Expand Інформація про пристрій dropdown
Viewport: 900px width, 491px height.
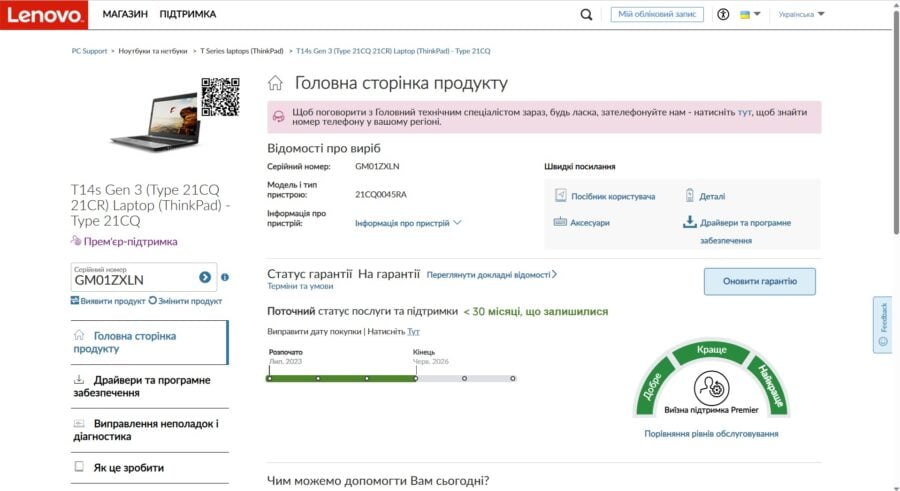408,223
